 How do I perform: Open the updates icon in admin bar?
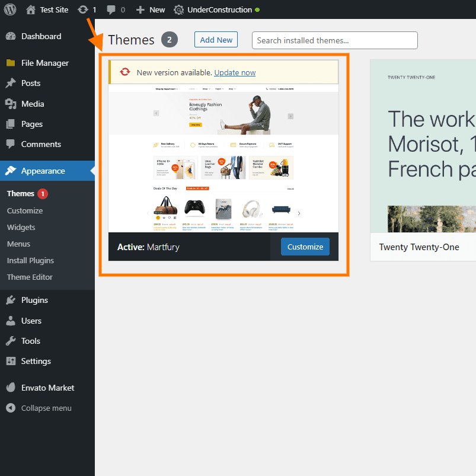[82, 9]
